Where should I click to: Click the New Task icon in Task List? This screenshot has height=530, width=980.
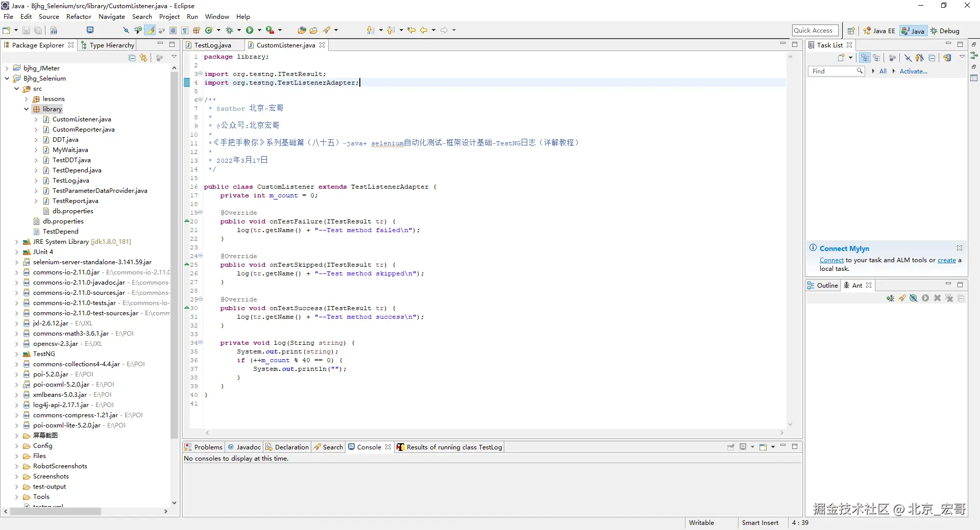pos(841,58)
